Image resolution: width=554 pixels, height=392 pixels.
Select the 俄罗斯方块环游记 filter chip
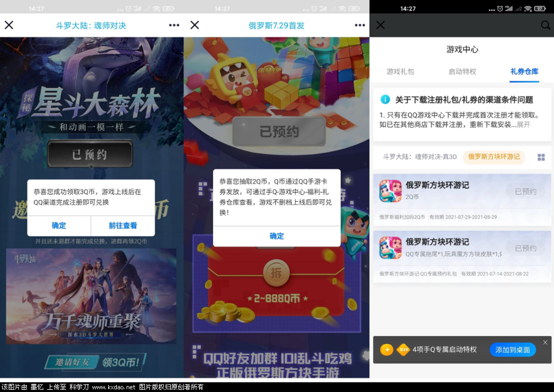point(494,157)
